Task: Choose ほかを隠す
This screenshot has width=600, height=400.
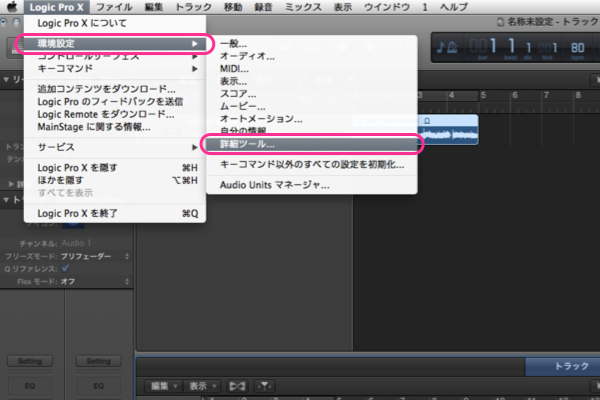Action: 115,180
